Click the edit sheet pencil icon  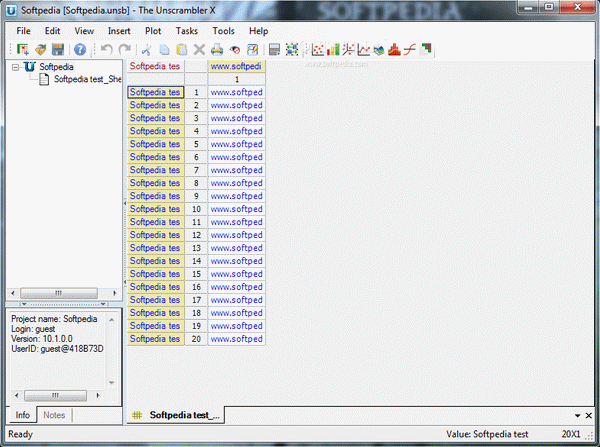(253, 49)
